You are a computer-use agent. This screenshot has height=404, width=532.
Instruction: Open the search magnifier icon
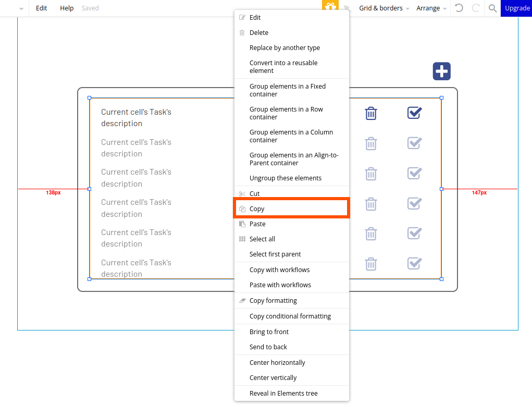pos(492,8)
